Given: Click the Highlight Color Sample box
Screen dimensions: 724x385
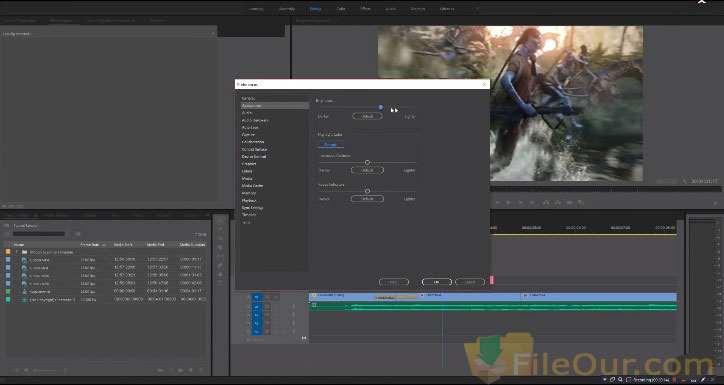Looking at the screenshot, I should [330, 144].
